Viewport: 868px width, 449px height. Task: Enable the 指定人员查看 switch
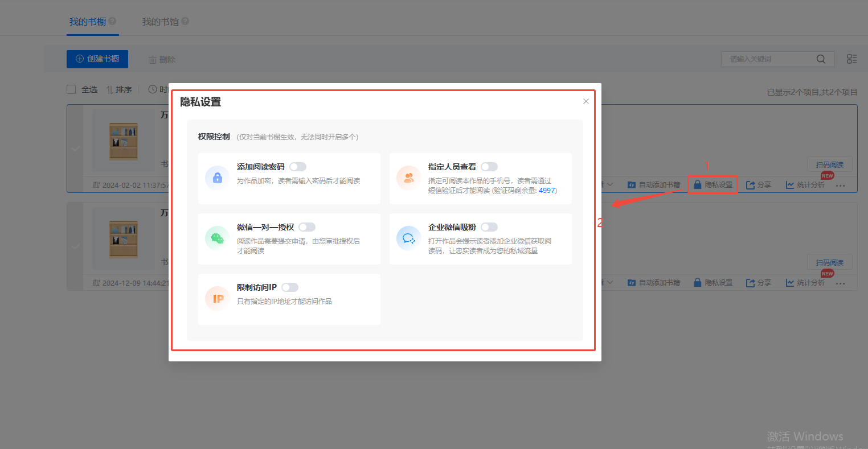pos(489,167)
